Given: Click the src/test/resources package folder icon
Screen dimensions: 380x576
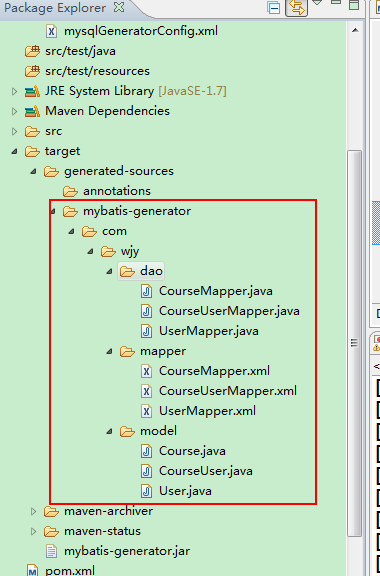Looking at the screenshot, I should pyautogui.click(x=32, y=71).
